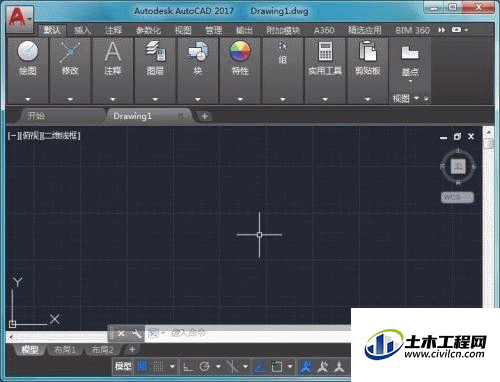Show more ribbon tabs with double arrow
This screenshot has height=382, width=500.
(x=442, y=30)
